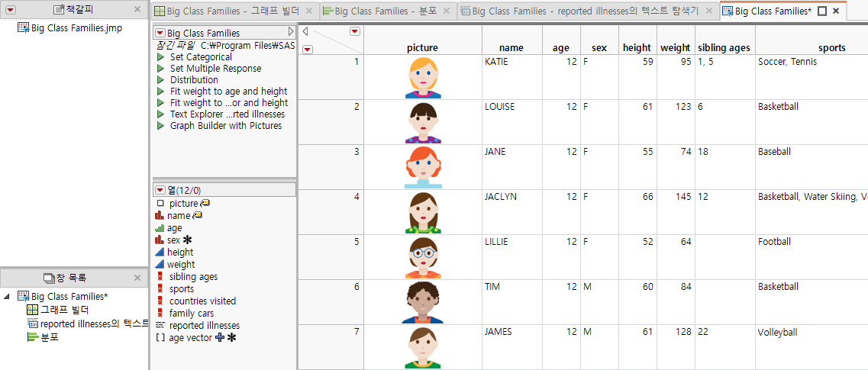Click the unstructured text icon for reported illnesses
The image size is (868, 370).
tap(160, 326)
